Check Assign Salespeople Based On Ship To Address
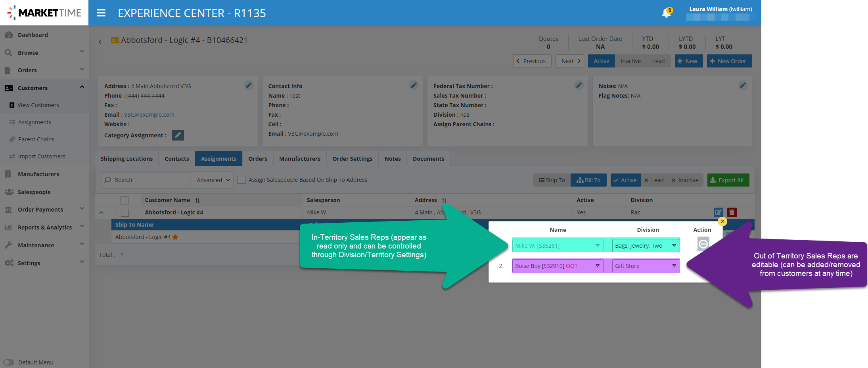The width and height of the screenshot is (868, 368). [241, 180]
